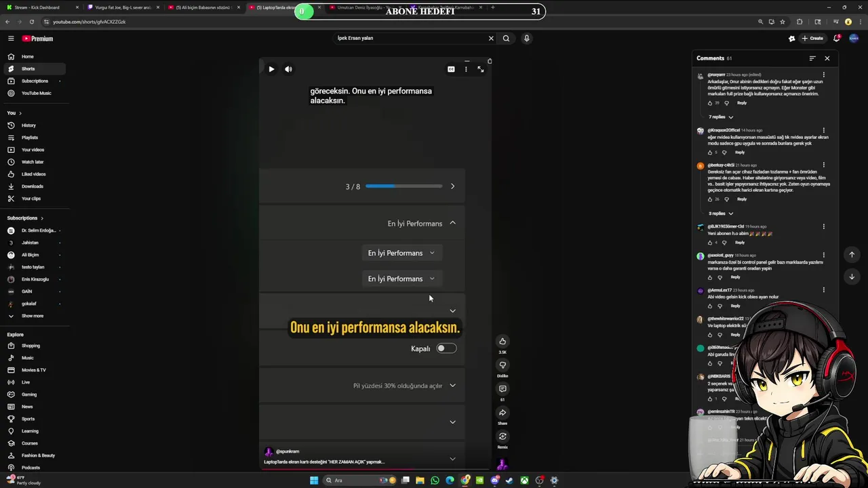Open Windows Start menu on taskbar
Viewport: 868px width, 488px height.
[314, 481]
